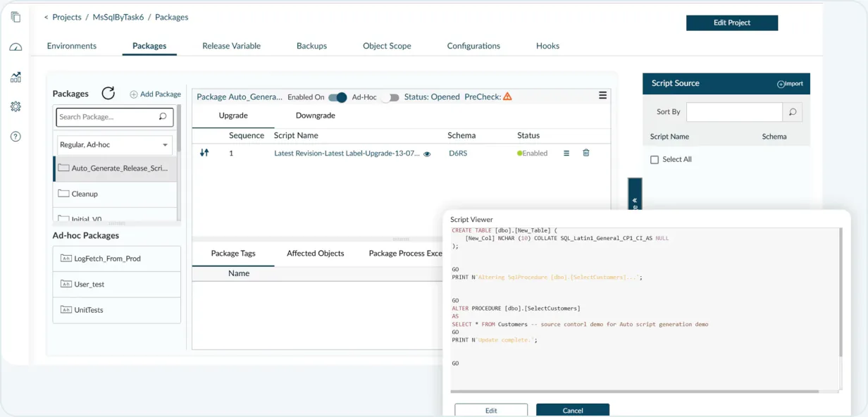Select the LogFetch_From_Prod ad-hoc package
This screenshot has height=417, width=868.
tap(117, 259)
